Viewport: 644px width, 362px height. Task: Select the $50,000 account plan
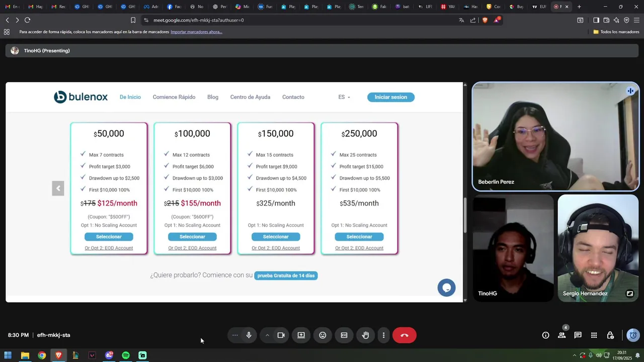point(109,237)
